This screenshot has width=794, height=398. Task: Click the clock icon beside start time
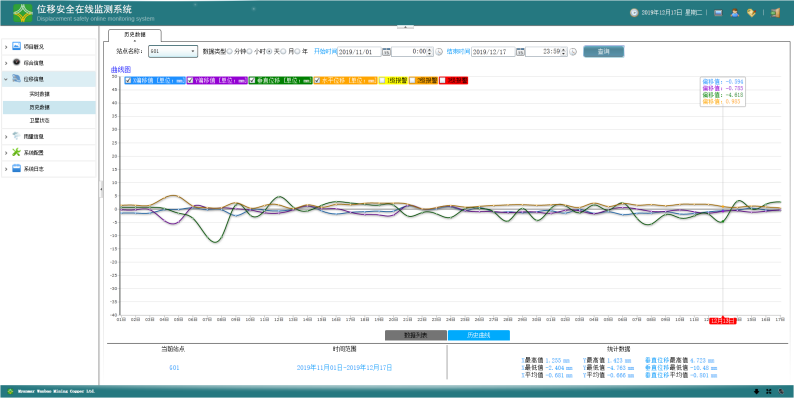[x=439, y=52]
